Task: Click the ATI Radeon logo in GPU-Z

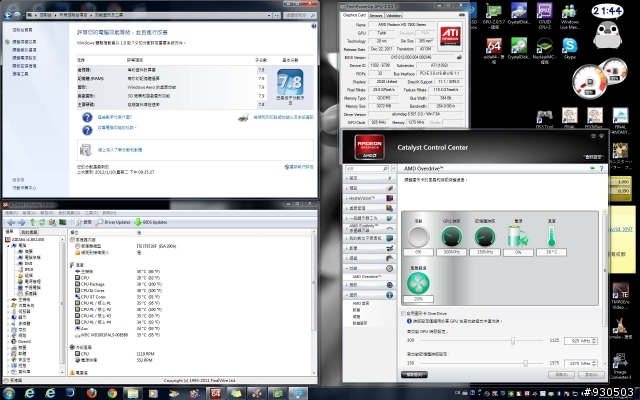Action: [450, 36]
